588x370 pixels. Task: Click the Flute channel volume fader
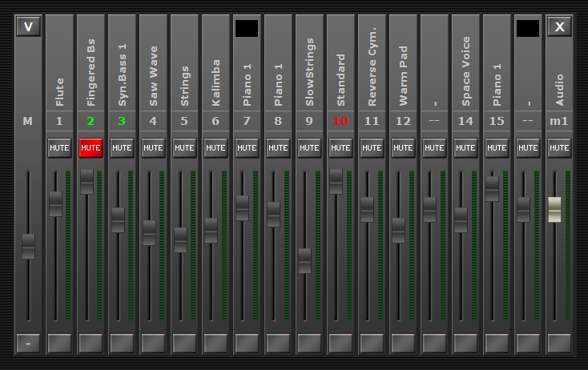pyautogui.click(x=56, y=204)
